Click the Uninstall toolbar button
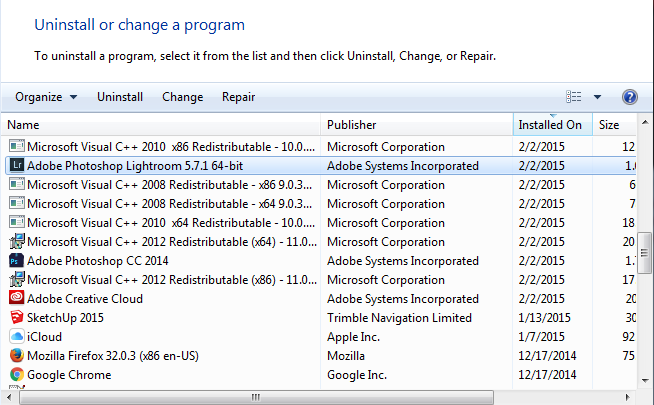The width and height of the screenshot is (654, 405). (x=120, y=97)
